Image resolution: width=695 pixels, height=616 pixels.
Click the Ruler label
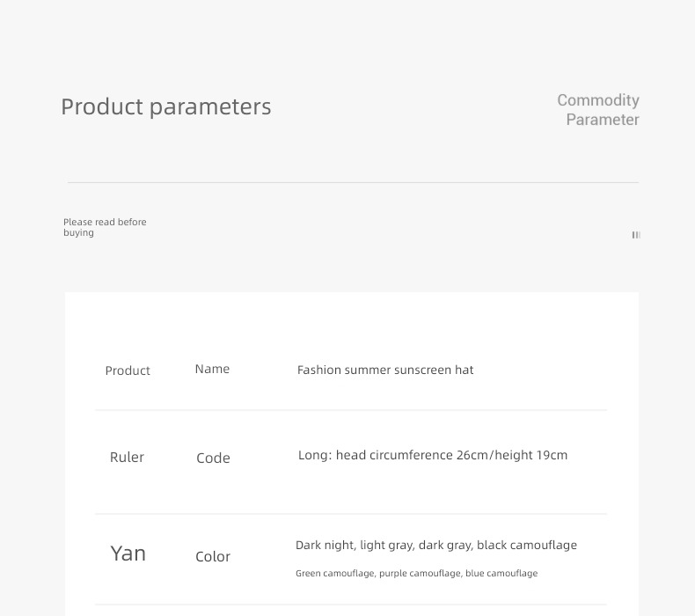(x=127, y=458)
